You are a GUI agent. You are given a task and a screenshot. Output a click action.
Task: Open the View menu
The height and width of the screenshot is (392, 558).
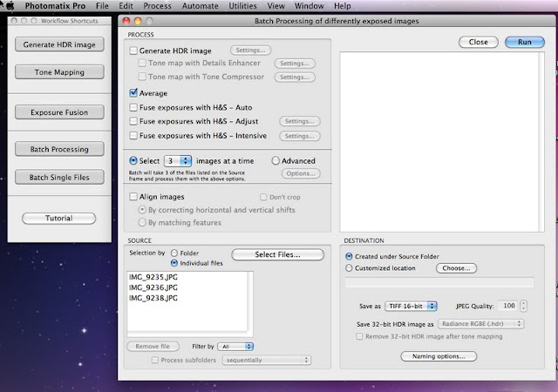pyautogui.click(x=276, y=6)
